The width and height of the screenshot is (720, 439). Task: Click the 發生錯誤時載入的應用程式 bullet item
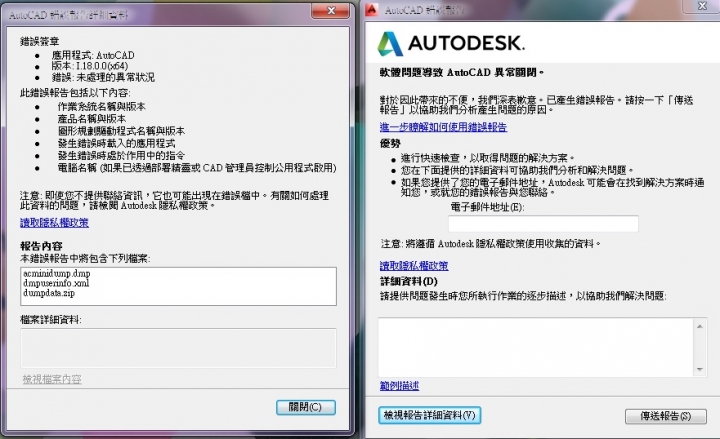click(116, 143)
